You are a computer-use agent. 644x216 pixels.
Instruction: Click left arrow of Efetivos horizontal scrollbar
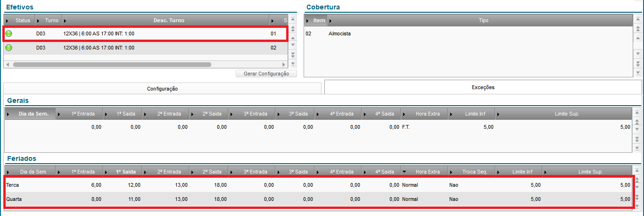7,64
